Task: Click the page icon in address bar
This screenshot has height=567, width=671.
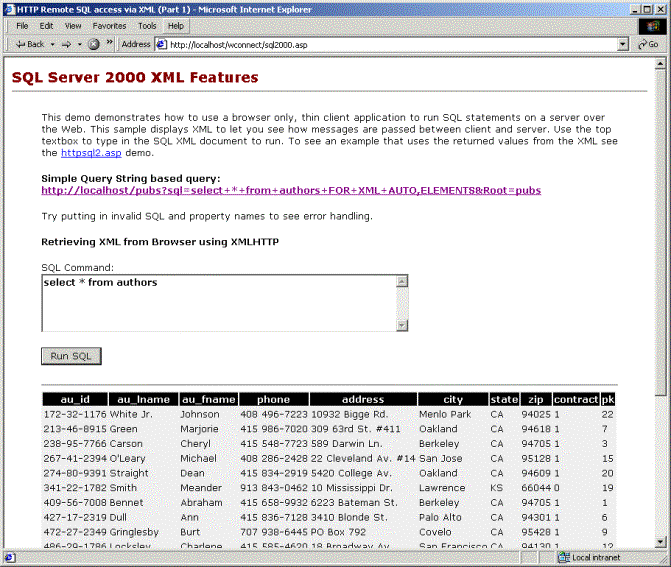Action: click(161, 45)
